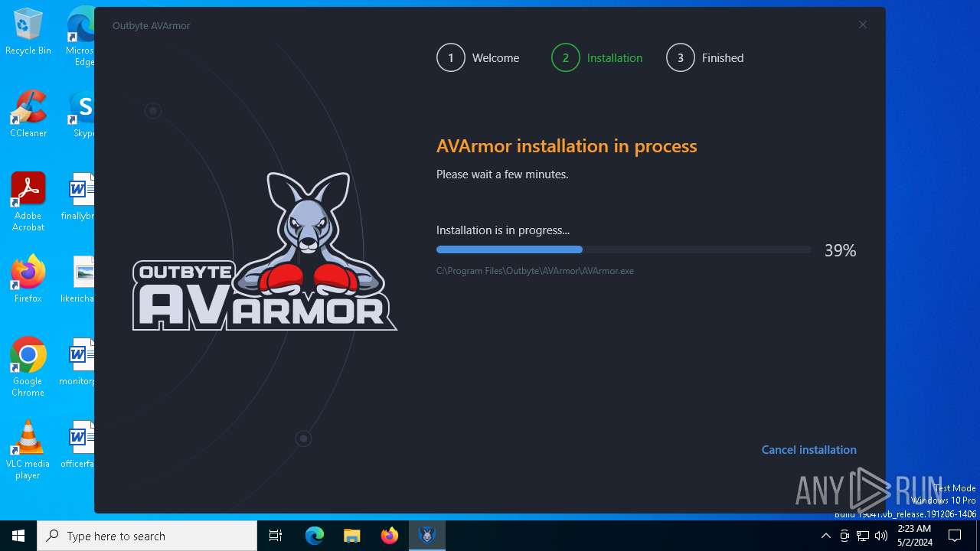Open the volume control tray icon
Image resolution: width=980 pixels, height=551 pixels.
coord(881,536)
